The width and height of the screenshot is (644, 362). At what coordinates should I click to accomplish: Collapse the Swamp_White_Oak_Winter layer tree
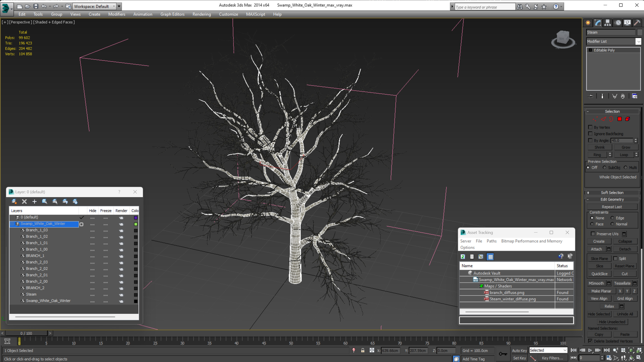click(x=12, y=224)
